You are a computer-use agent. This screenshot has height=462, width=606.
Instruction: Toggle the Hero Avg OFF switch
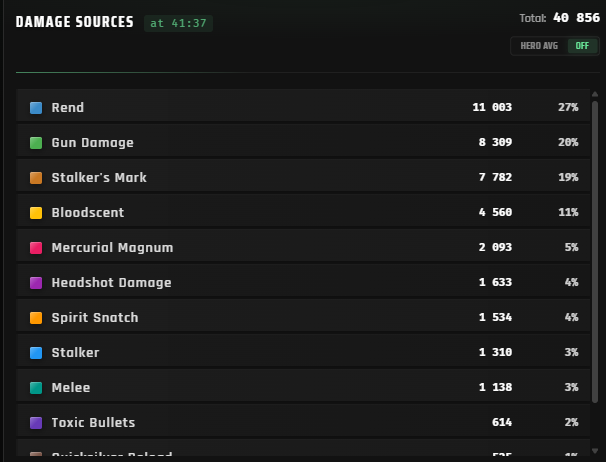pyautogui.click(x=582, y=46)
